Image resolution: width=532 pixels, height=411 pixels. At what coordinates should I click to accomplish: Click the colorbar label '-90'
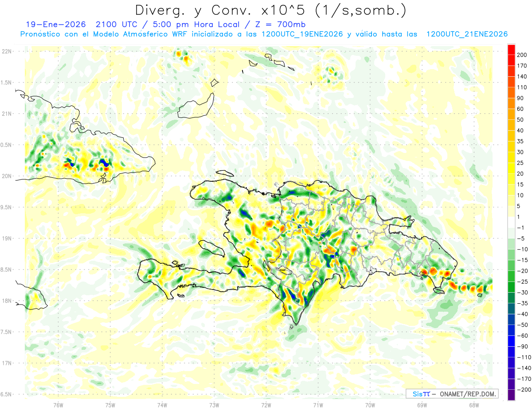(523, 346)
